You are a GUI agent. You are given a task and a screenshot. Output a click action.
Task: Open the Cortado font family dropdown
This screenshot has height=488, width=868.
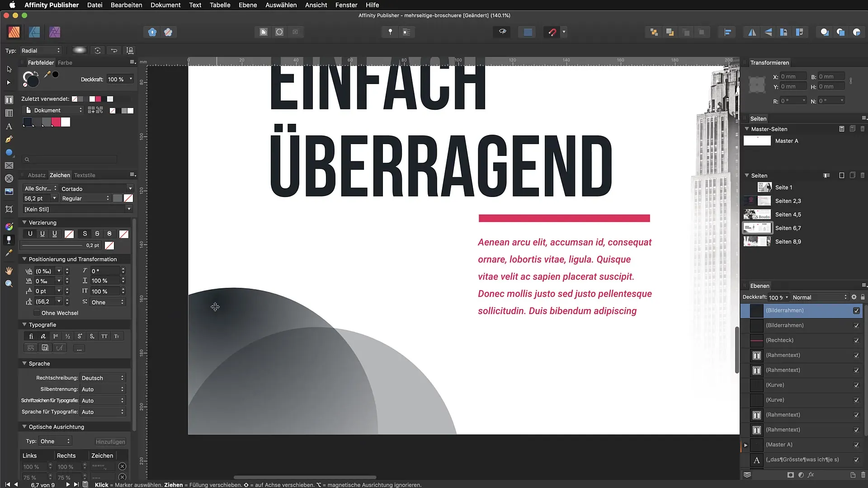[96, 188]
